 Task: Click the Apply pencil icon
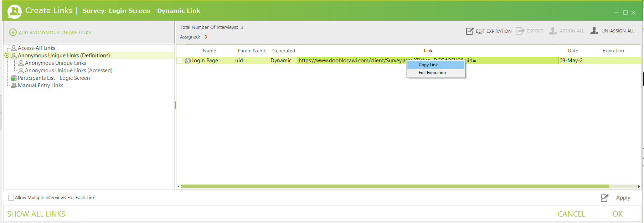point(605,198)
